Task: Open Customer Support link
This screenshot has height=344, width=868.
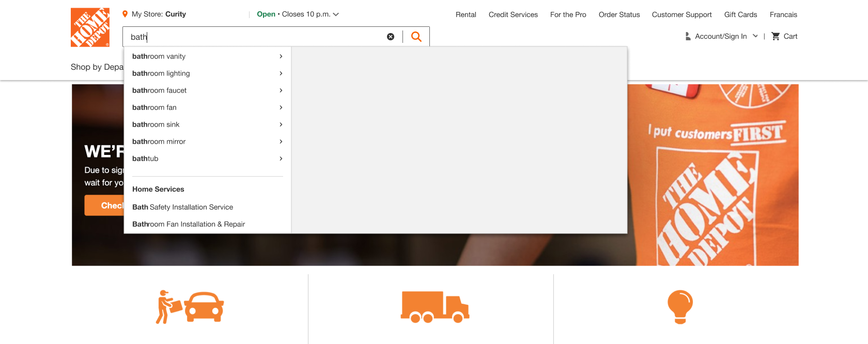Action: pos(682,14)
